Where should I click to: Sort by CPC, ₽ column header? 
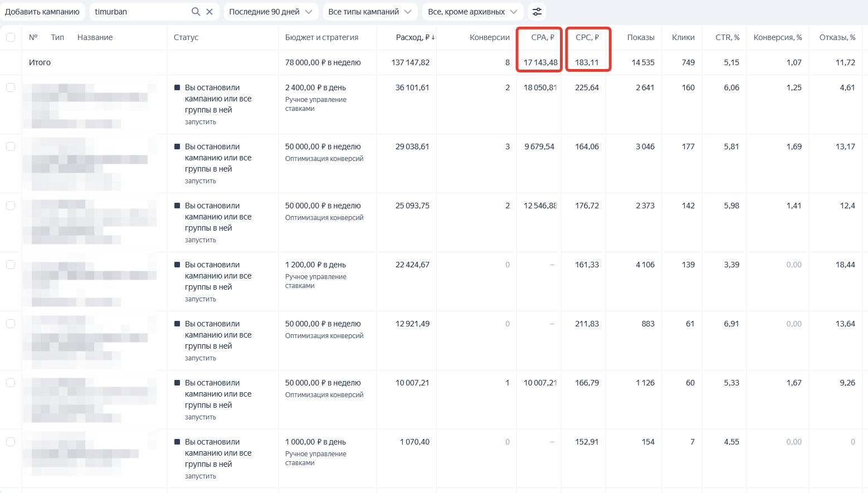click(587, 37)
